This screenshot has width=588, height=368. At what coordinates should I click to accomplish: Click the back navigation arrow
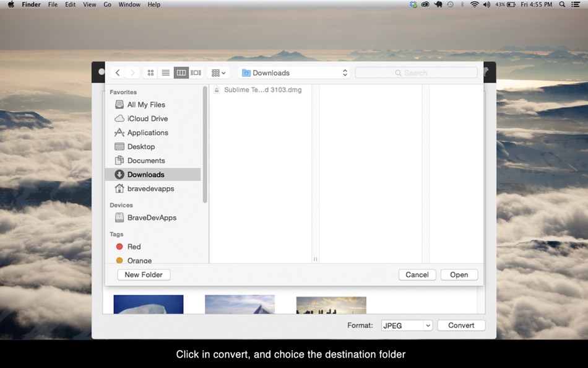[118, 72]
